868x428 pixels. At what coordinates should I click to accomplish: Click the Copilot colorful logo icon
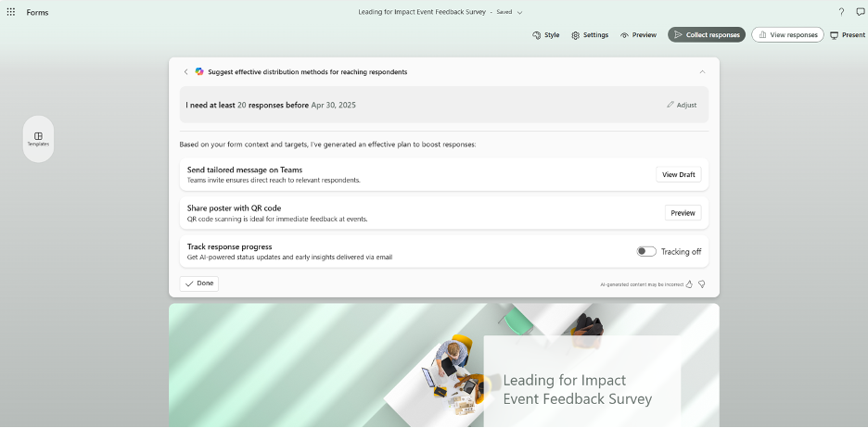pos(199,72)
